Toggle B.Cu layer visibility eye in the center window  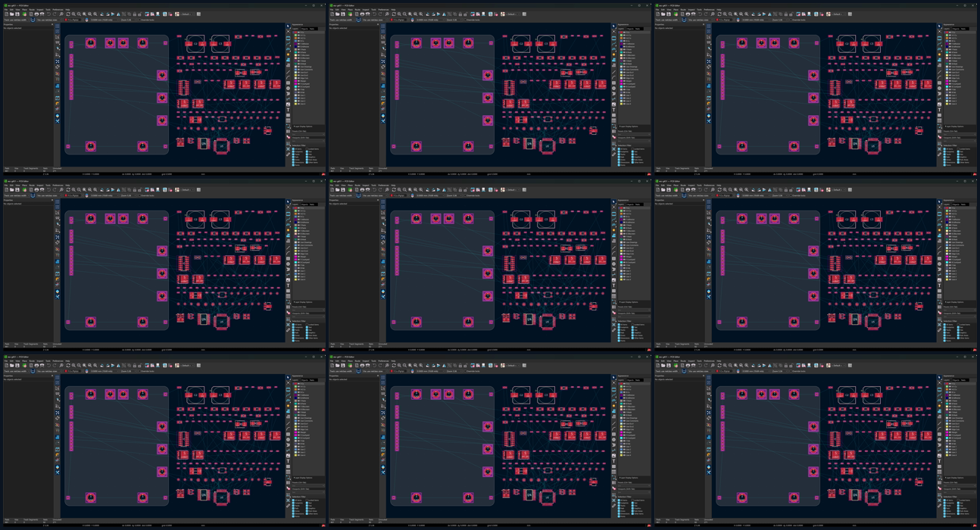pyautogui.click(x=624, y=217)
